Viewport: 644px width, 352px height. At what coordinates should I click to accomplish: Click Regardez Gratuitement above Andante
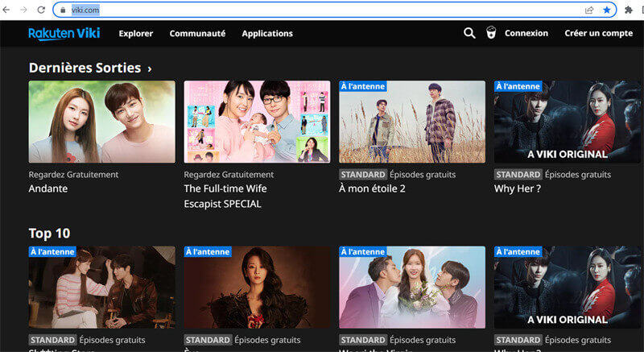tap(73, 175)
